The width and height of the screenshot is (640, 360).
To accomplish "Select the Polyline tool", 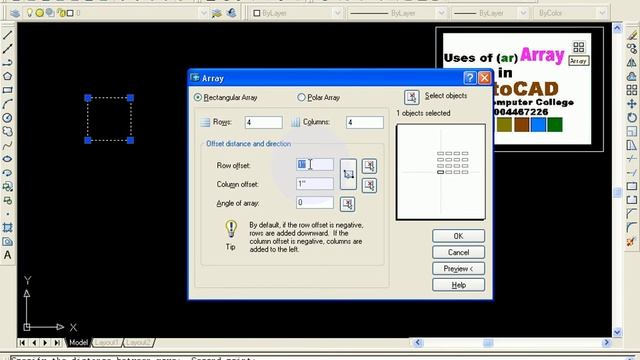I will coord(7,62).
